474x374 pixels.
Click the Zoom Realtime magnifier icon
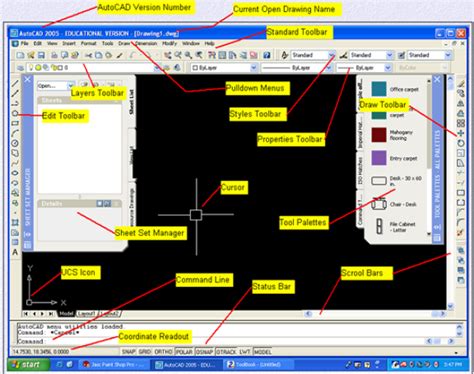point(178,55)
